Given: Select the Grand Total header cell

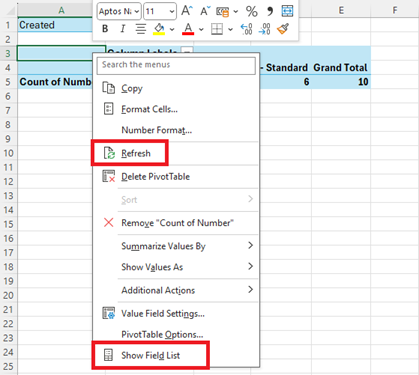Looking at the screenshot, I should pos(341,68).
